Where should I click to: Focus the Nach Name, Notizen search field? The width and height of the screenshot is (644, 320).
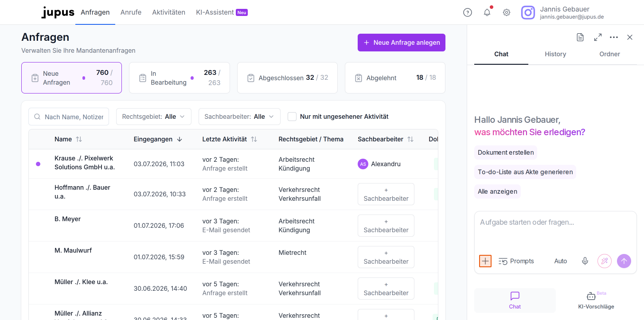coord(69,117)
